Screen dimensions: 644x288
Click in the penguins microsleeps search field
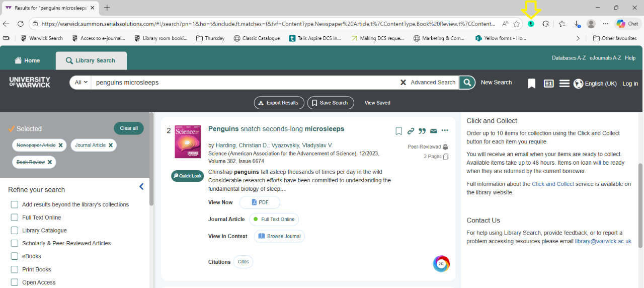[x=246, y=82]
